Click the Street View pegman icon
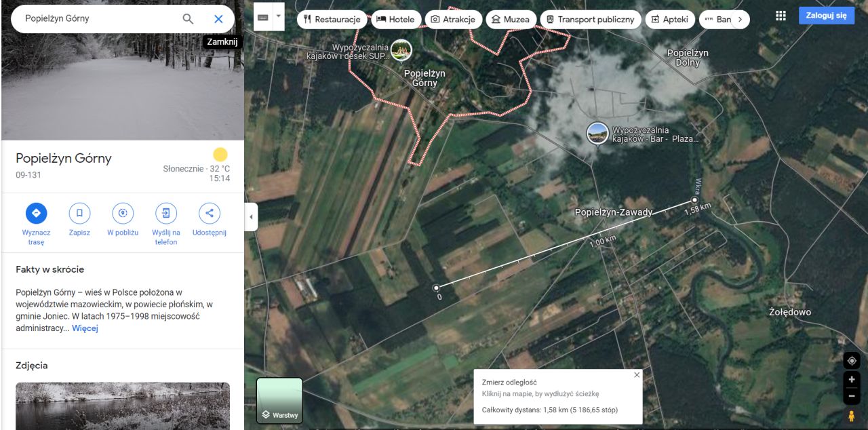 (x=852, y=416)
